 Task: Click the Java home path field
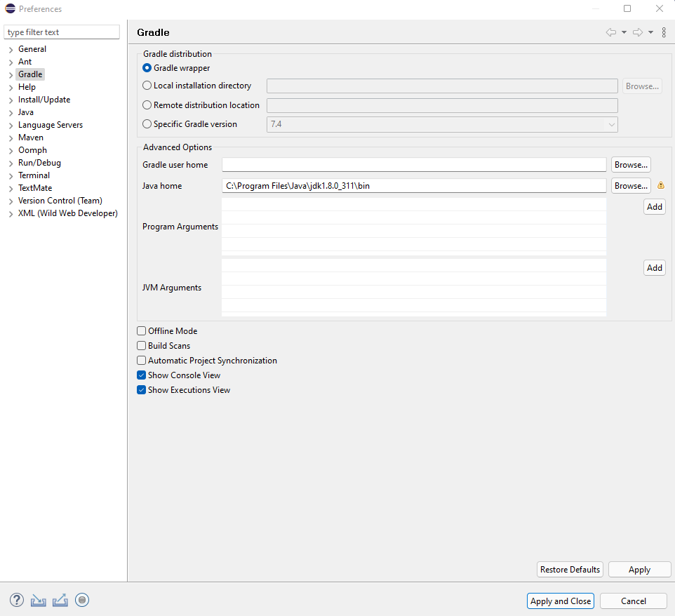click(413, 186)
